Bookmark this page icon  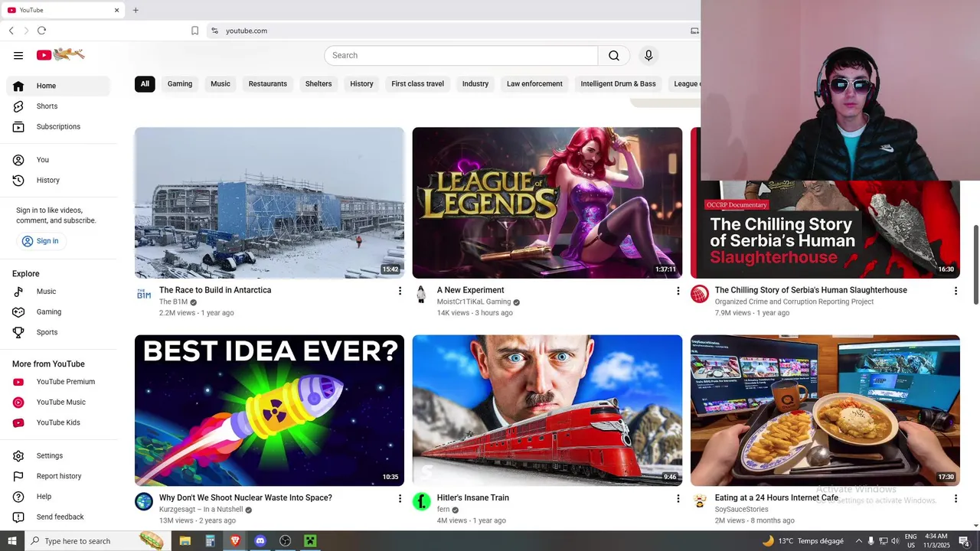194,31
